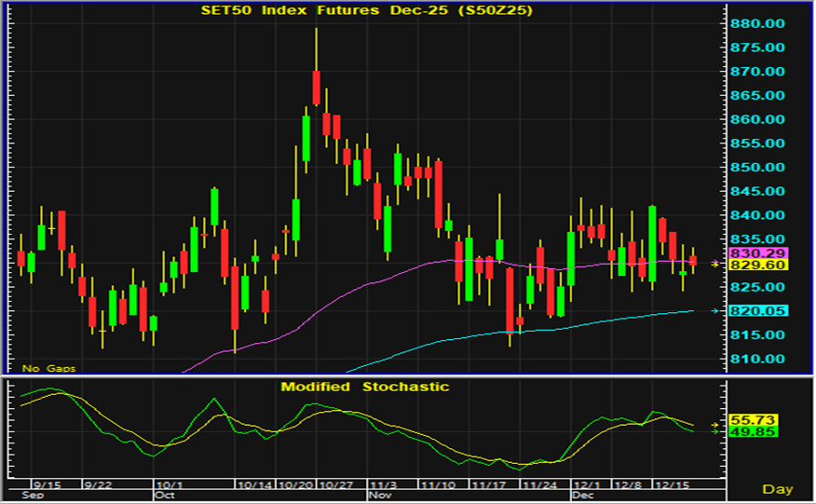The height and width of the screenshot is (504, 816).
Task: Select the magenta 830.29 moving average tag
Action: point(759,253)
